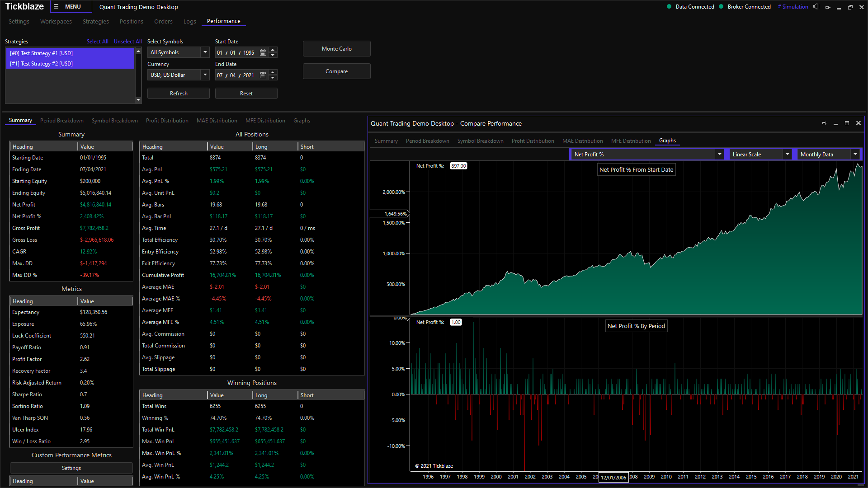Expand the Net Profit % graph dropdown
Screen dimensions: 868x488
719,155
